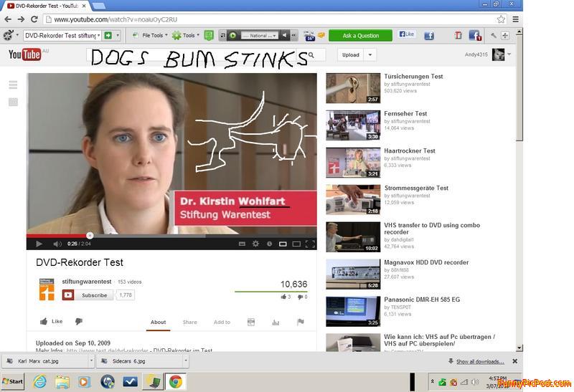Reload the YouTube page

pyautogui.click(x=34, y=19)
